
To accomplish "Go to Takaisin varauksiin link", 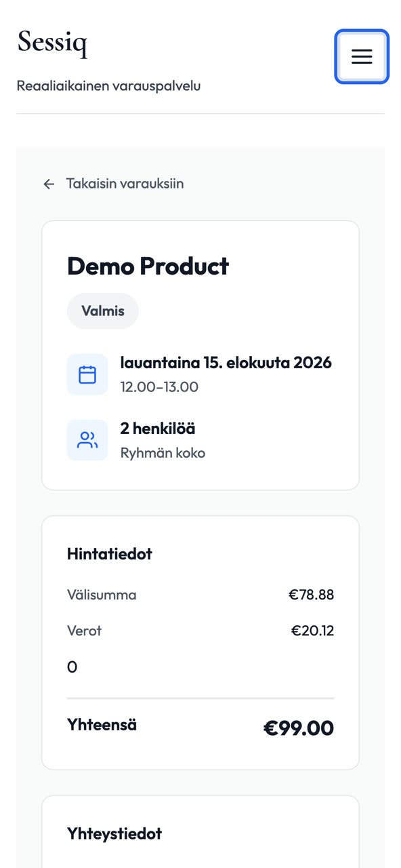I will click(113, 184).
